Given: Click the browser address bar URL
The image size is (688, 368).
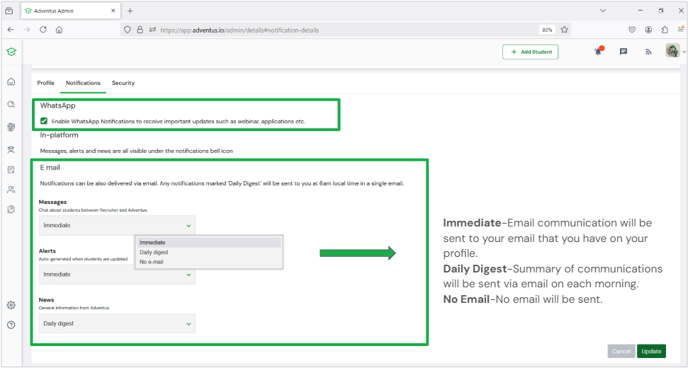Looking at the screenshot, I should [240, 30].
